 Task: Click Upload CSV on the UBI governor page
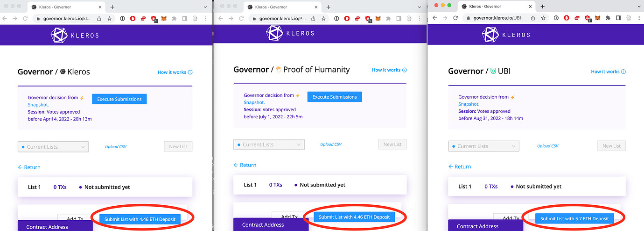(x=547, y=146)
